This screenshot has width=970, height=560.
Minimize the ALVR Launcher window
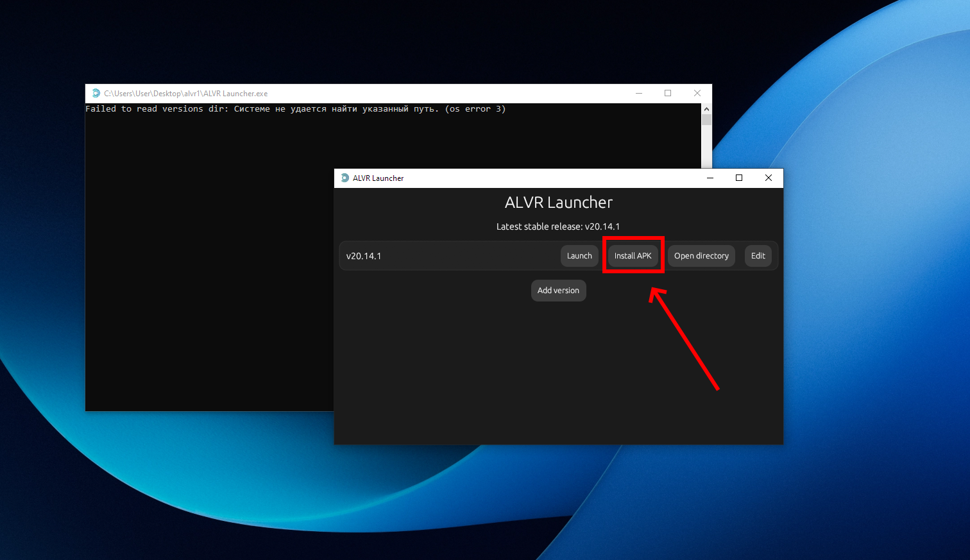coord(710,178)
